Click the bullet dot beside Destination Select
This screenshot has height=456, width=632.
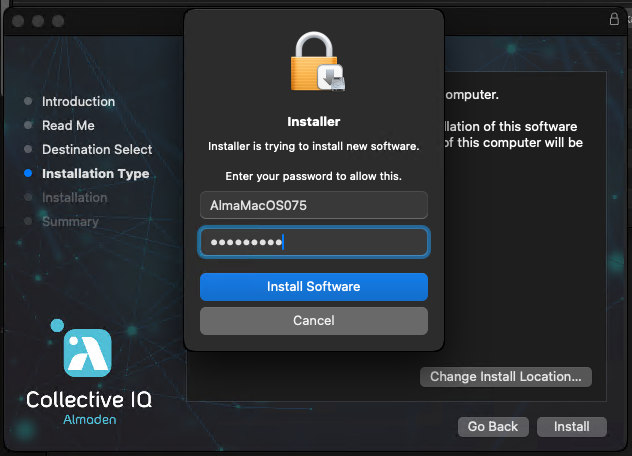[x=28, y=150]
